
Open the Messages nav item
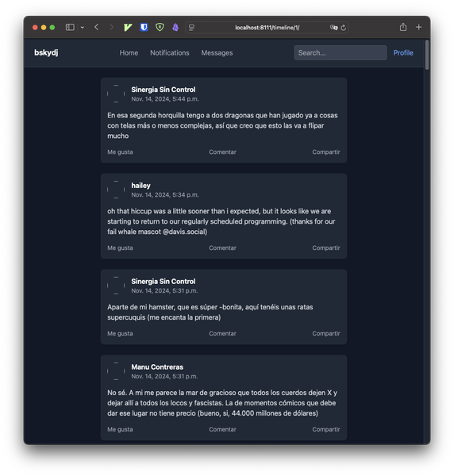click(x=217, y=53)
